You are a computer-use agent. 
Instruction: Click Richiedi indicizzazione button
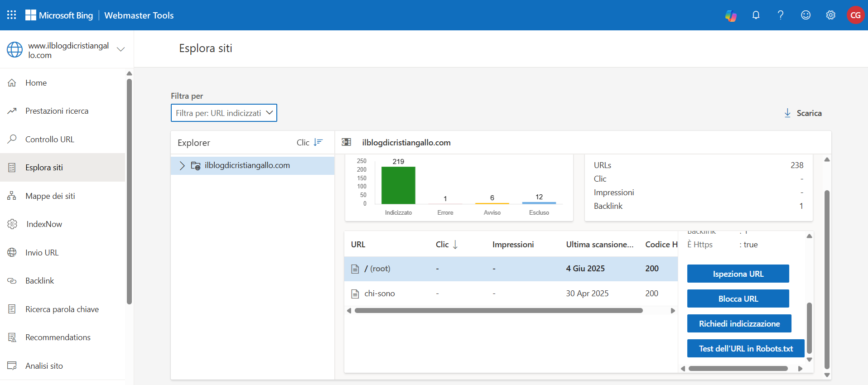[739, 323]
